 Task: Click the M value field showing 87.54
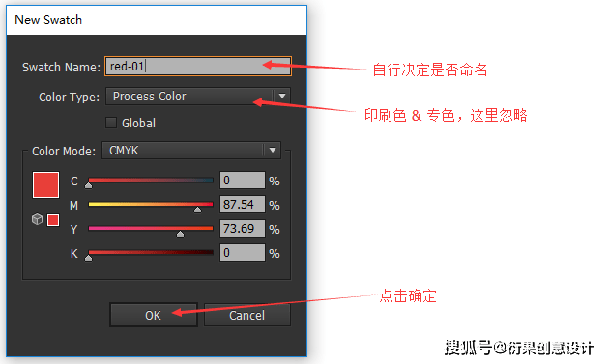click(x=243, y=204)
